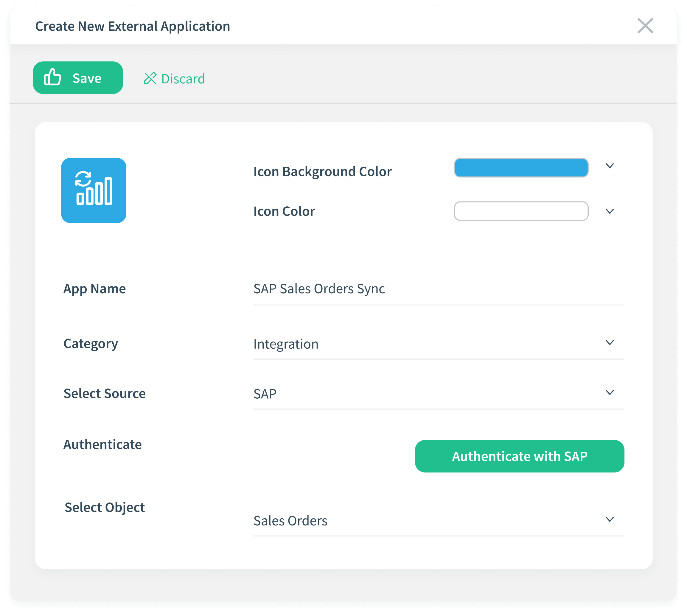Expand the Select Object dropdown showing Sales Orders
687x616 pixels.
610,520
